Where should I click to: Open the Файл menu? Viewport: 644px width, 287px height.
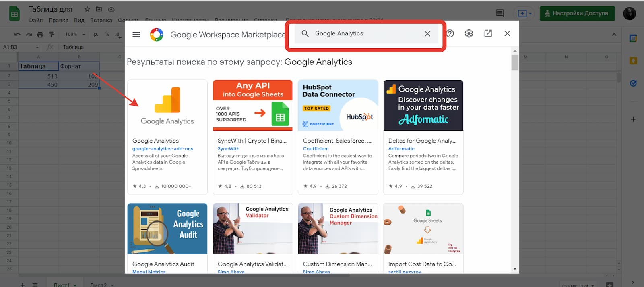click(x=36, y=20)
